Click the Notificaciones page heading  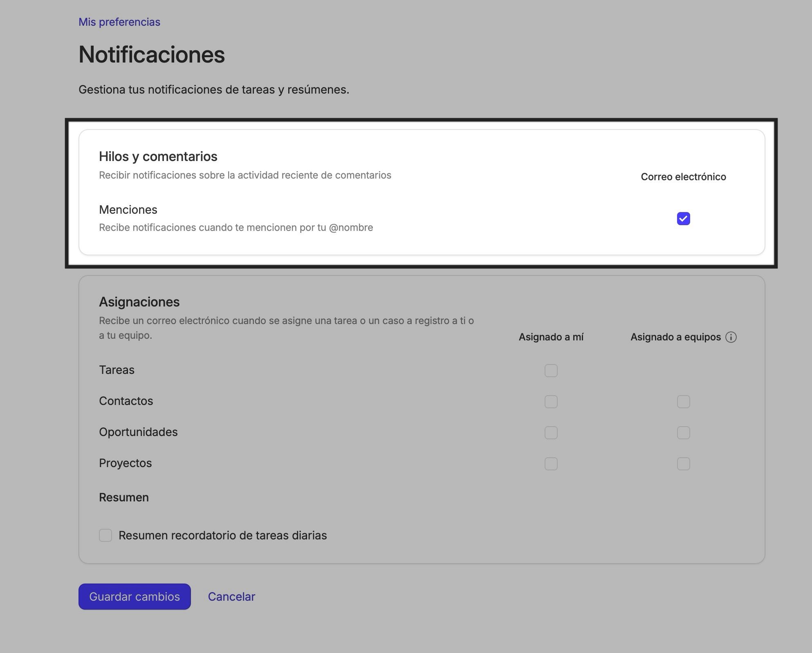point(152,54)
